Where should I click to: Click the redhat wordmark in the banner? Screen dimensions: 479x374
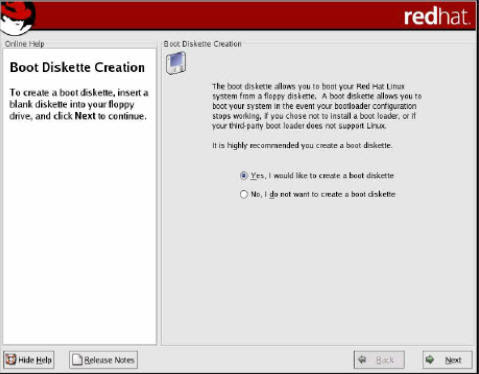click(x=437, y=16)
